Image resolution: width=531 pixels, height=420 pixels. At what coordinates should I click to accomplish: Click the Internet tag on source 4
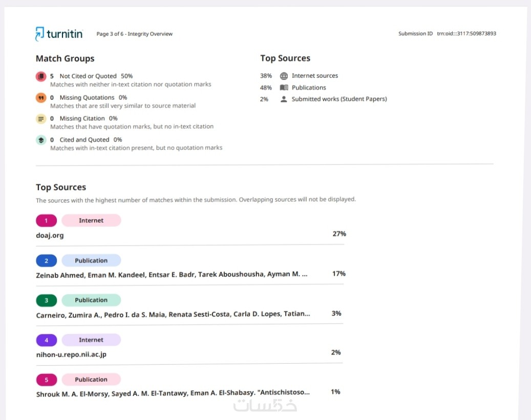click(x=91, y=340)
